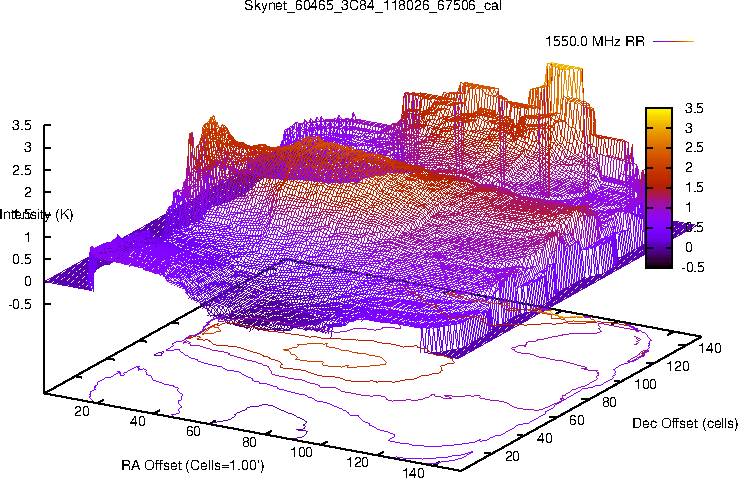Click the RA Offset (Cells=1.00') axis label
The image size is (738, 478).
click(x=193, y=465)
